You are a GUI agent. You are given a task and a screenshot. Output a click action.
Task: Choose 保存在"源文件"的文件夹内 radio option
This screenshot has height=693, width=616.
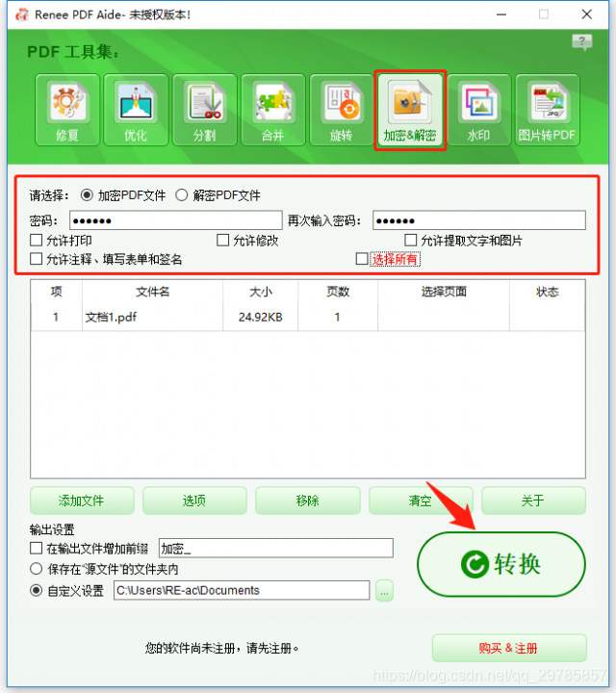coord(37,569)
